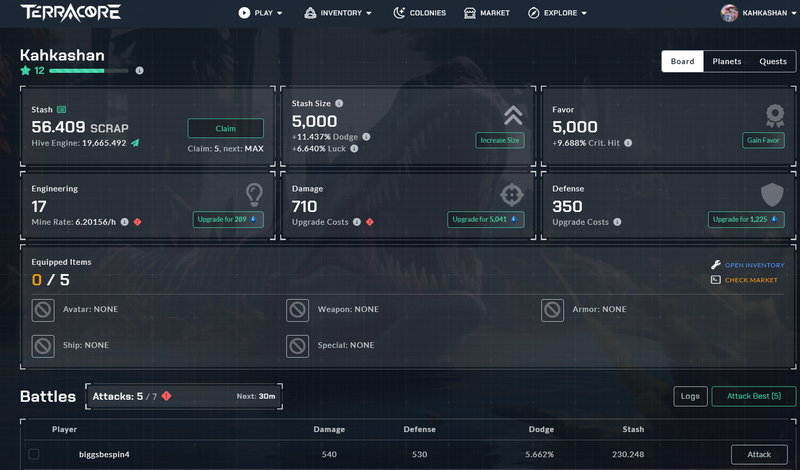Open the Inventory dropdown in navbar

click(x=338, y=13)
